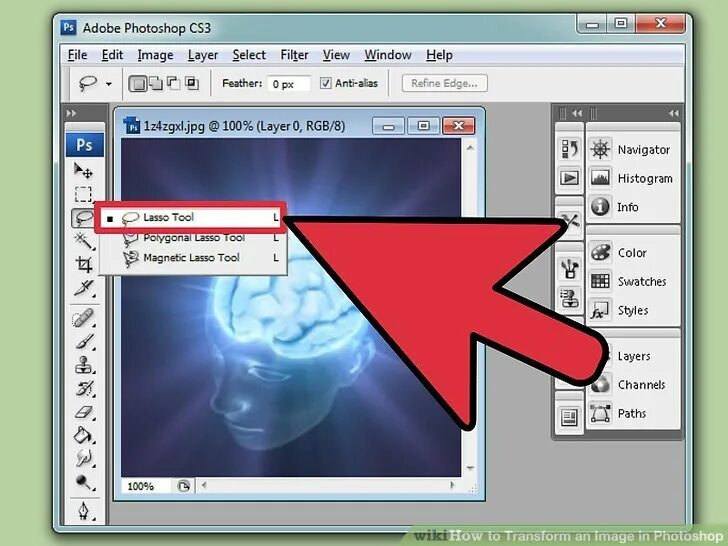The image size is (728, 546).
Task: Select the Healing Brush tool
Action: click(84, 318)
